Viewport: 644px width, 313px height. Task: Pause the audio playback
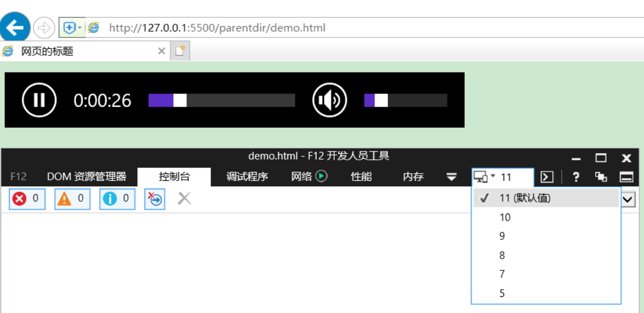tap(39, 100)
